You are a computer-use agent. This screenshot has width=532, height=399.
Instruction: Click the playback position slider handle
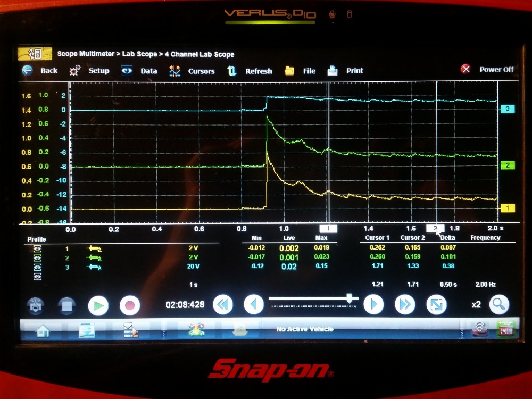(x=350, y=299)
